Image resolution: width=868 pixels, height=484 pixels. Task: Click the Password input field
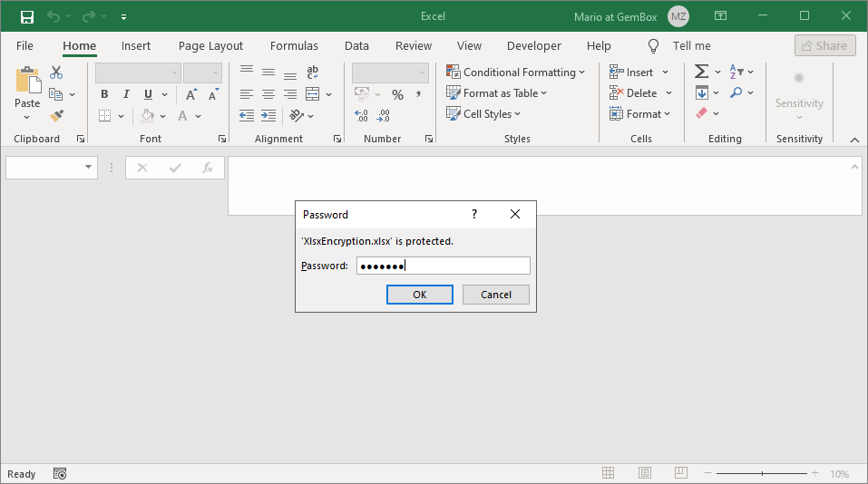(443, 266)
